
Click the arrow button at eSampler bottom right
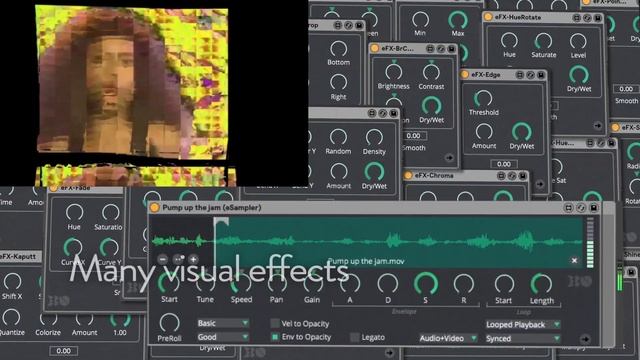pos(585,339)
